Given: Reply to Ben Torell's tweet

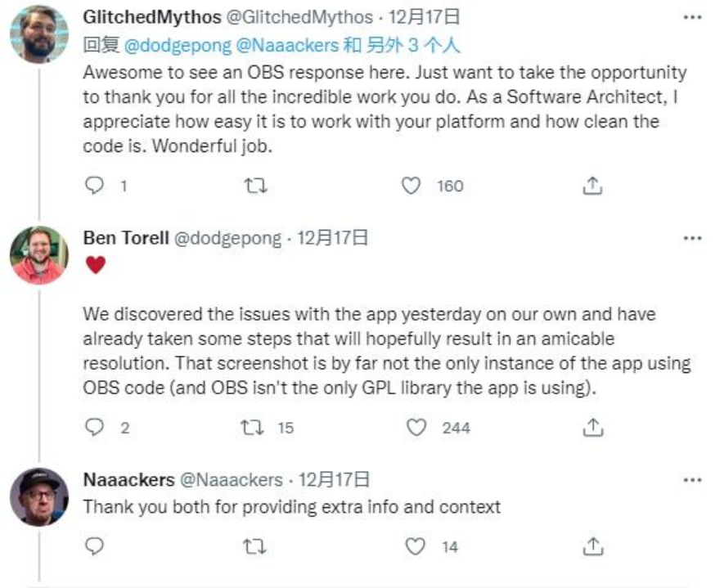Looking at the screenshot, I should click(x=96, y=427).
